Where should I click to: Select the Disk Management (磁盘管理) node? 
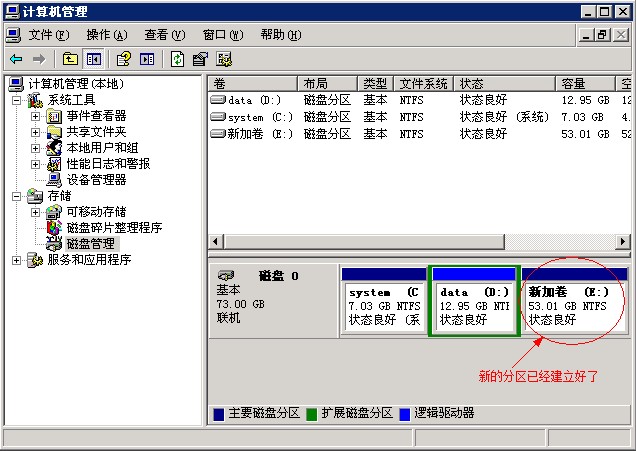point(89,244)
